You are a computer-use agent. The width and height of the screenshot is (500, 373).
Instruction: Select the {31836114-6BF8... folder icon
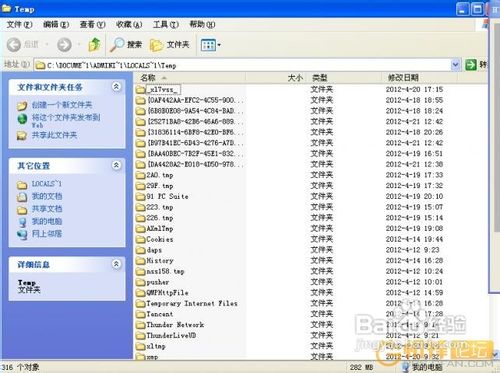(x=141, y=132)
